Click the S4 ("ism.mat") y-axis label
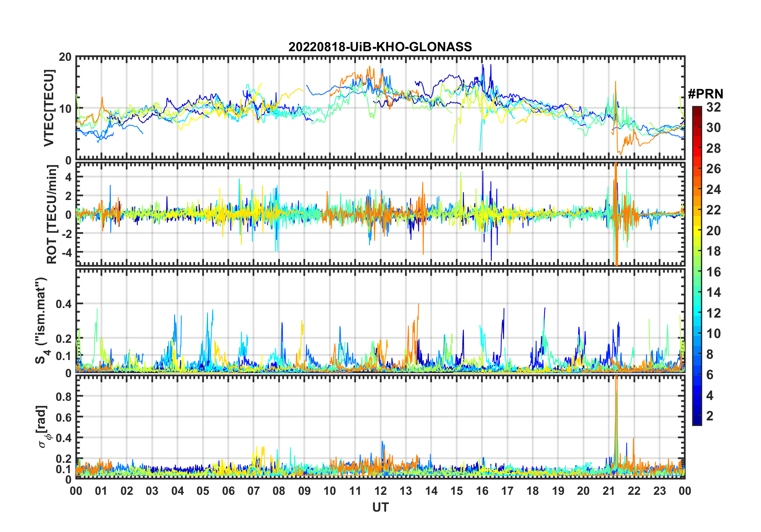The height and width of the screenshot is (532, 761). pos(42,321)
